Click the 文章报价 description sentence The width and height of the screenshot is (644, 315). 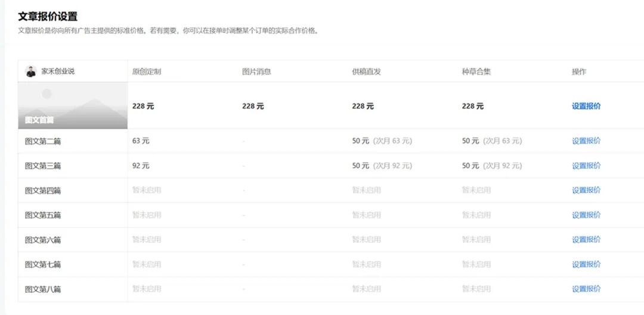point(169,31)
